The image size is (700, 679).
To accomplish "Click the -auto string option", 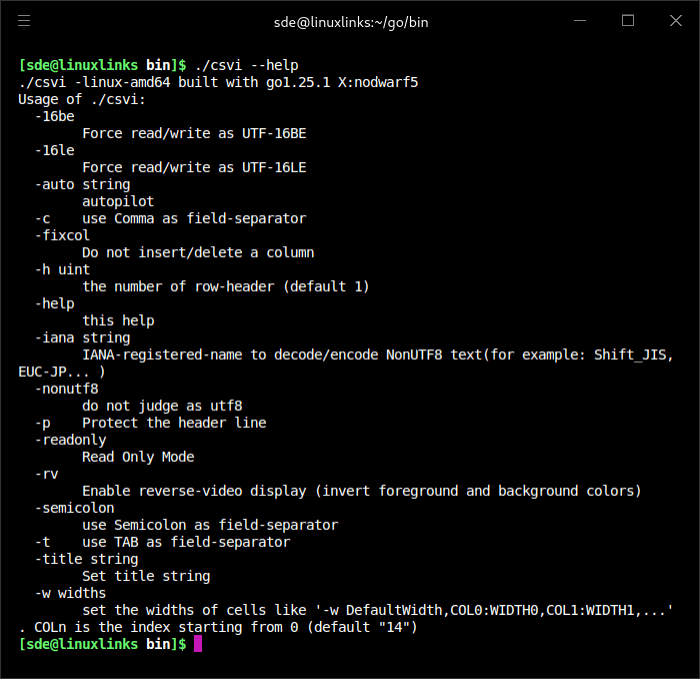I will [x=82, y=184].
